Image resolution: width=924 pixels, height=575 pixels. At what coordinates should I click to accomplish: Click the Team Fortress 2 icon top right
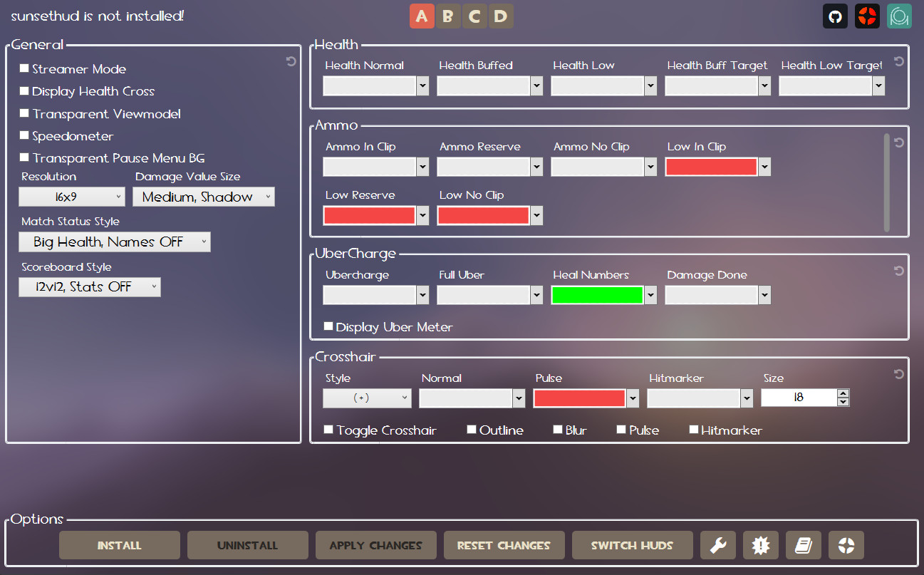pos(867,16)
